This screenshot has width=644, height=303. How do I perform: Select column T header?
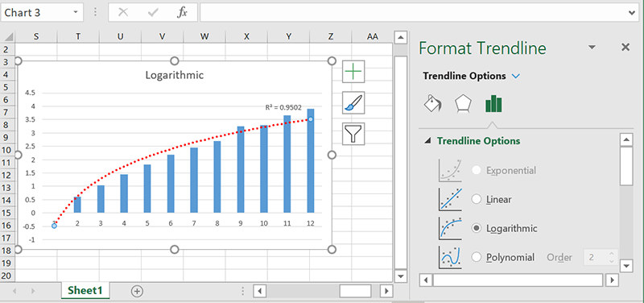click(78, 36)
